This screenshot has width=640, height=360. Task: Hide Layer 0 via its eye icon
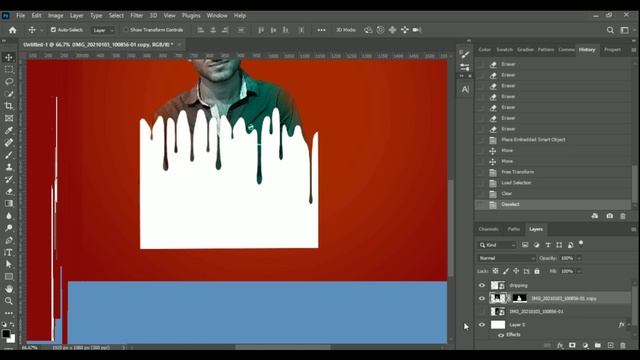[482, 325]
